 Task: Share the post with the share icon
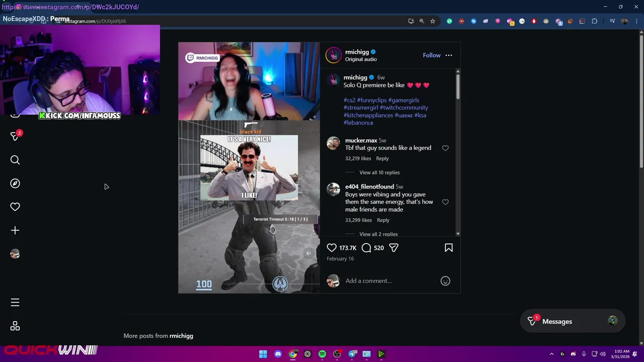tap(393, 248)
